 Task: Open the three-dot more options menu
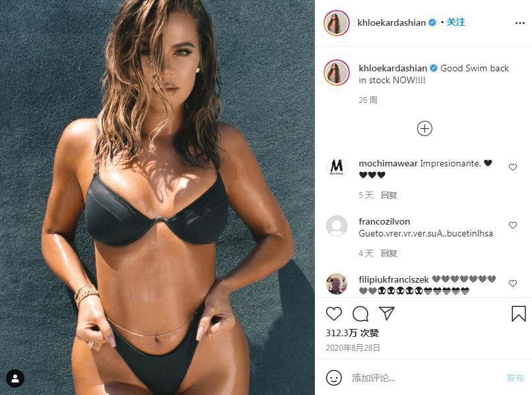[x=519, y=23]
